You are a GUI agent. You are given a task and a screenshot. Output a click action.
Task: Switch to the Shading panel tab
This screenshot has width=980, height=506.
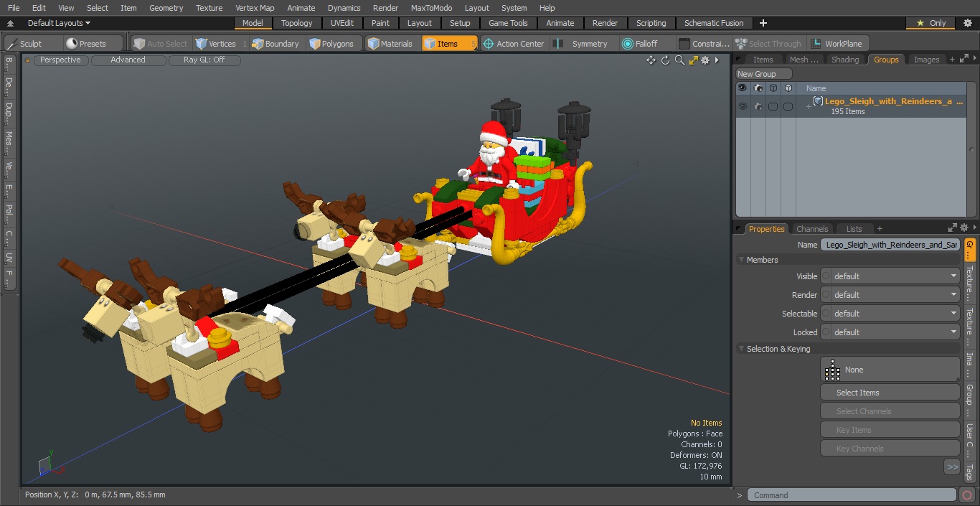click(845, 60)
